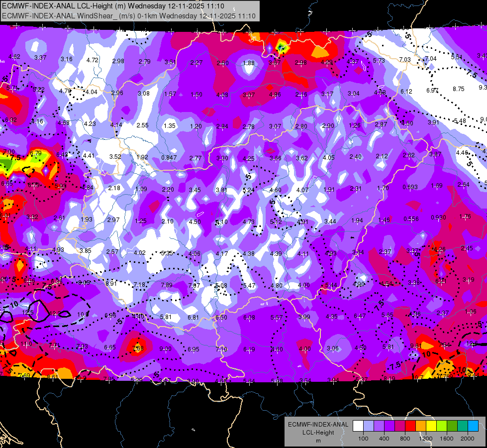
Task: Click the legend tick label '400'
Action: coord(384,439)
